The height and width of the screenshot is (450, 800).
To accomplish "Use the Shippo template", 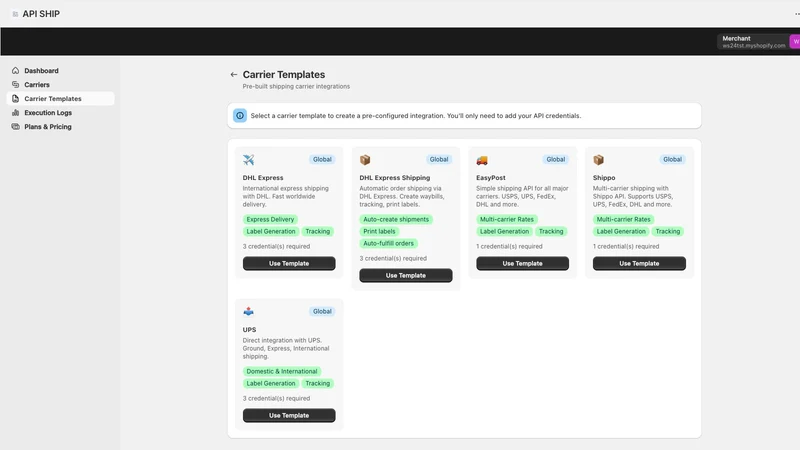I will (x=639, y=263).
